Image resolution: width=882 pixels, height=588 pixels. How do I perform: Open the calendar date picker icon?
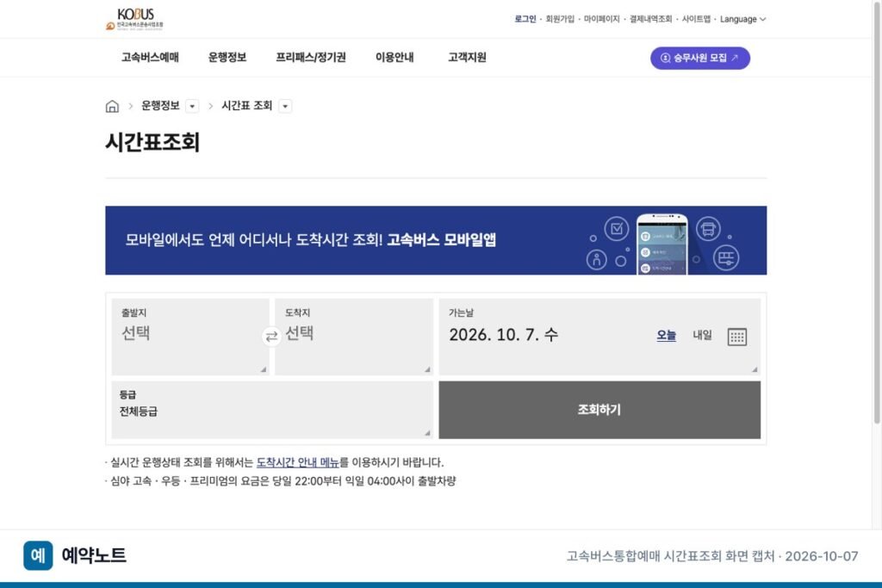[737, 336]
